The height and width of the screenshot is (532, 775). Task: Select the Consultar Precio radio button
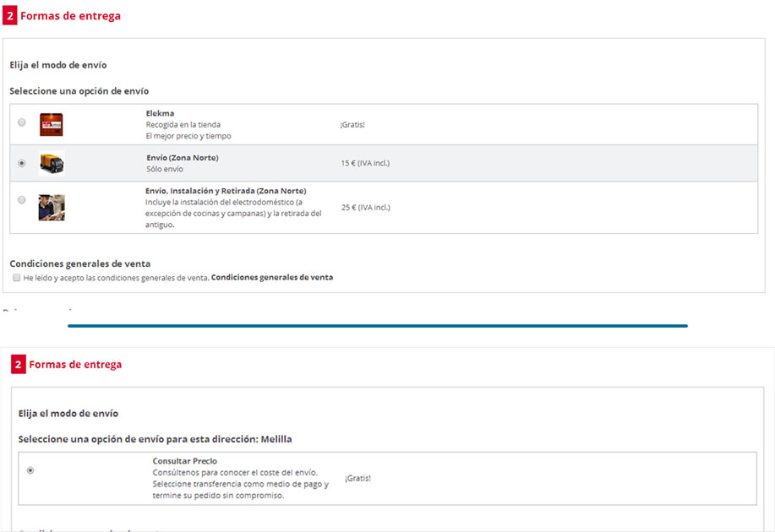[x=31, y=470]
